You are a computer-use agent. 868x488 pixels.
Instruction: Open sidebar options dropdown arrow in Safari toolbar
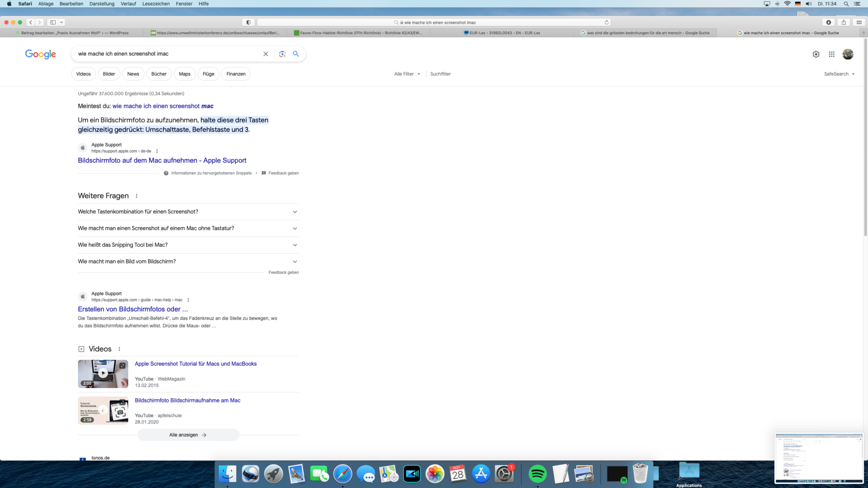[61, 22]
